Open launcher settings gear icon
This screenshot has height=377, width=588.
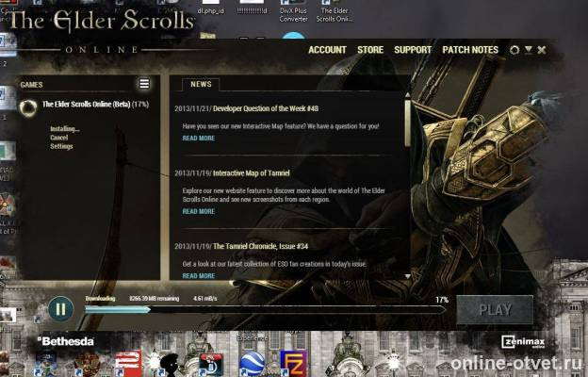(514, 50)
